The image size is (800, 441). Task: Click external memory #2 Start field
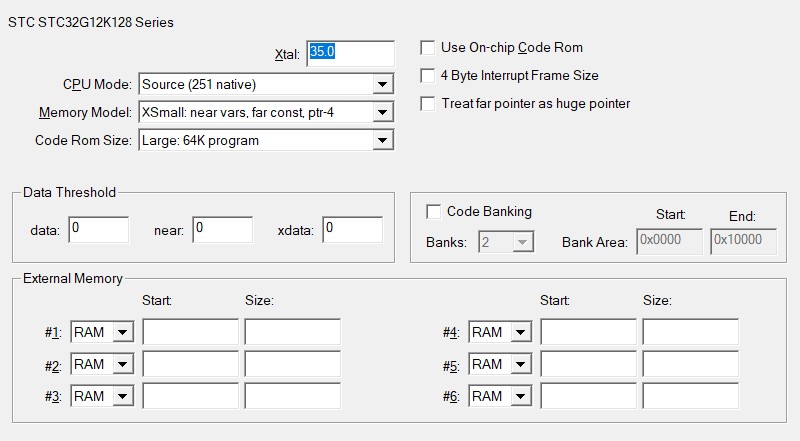coord(190,364)
